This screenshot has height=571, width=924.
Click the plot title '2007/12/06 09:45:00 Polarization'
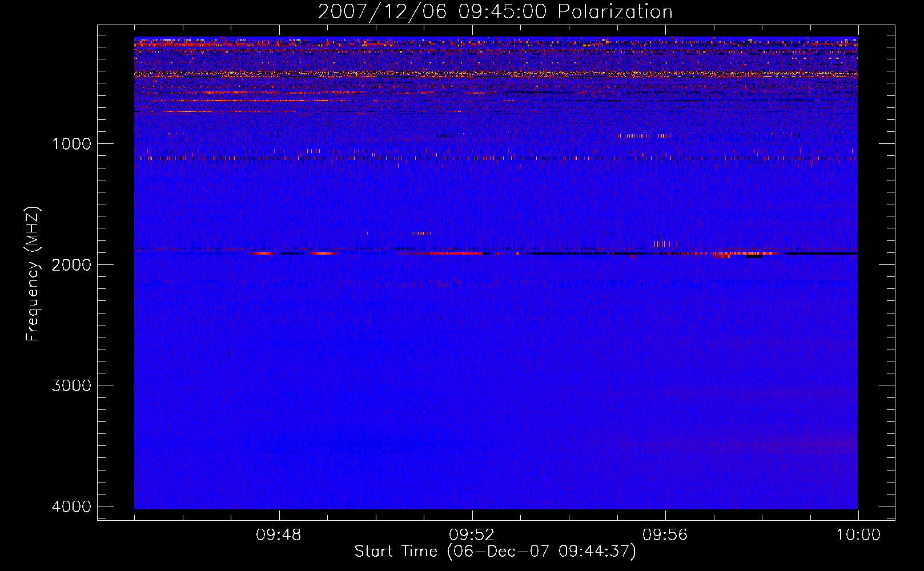(x=495, y=12)
